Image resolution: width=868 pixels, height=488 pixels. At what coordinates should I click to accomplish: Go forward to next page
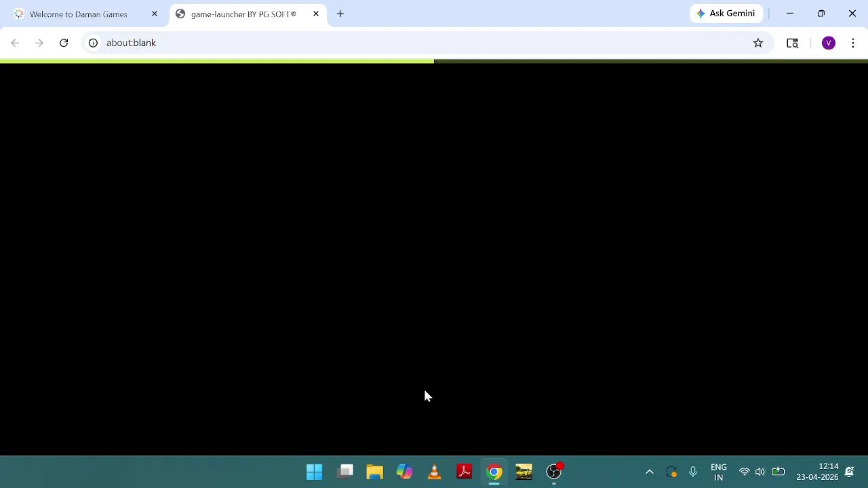coord(39,43)
